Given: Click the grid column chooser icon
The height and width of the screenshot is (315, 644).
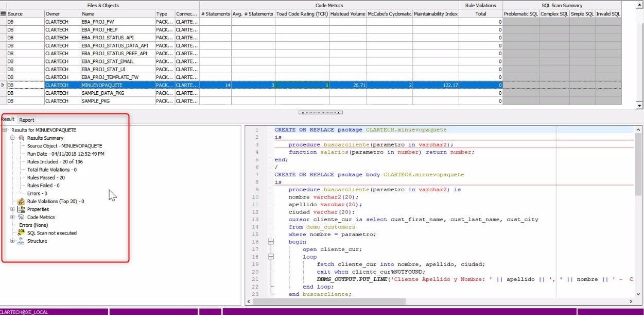Looking at the screenshot, I should click(3, 14).
